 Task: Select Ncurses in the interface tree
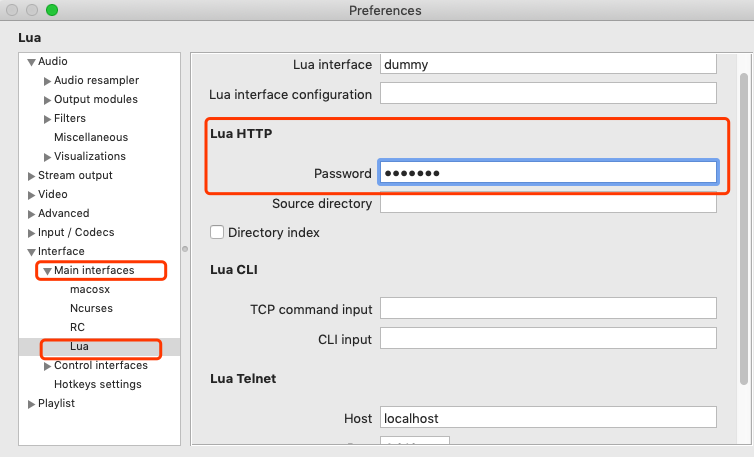(91, 308)
